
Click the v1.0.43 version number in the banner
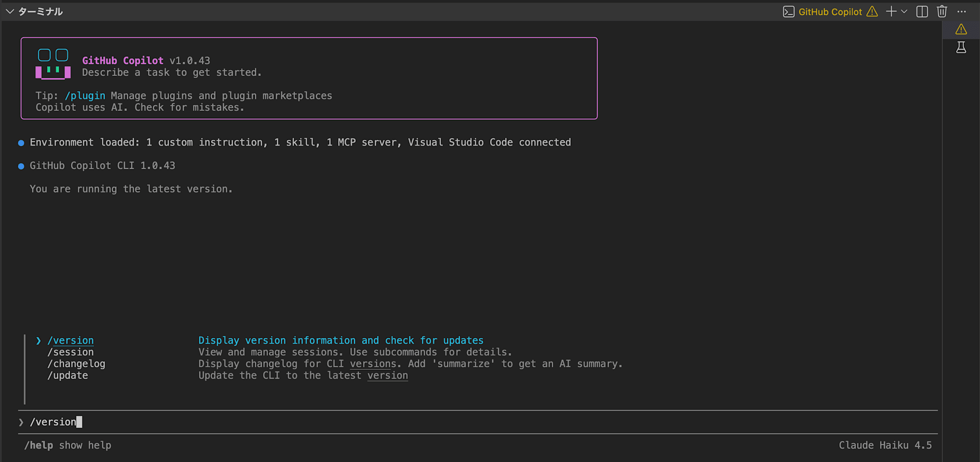pos(190,60)
